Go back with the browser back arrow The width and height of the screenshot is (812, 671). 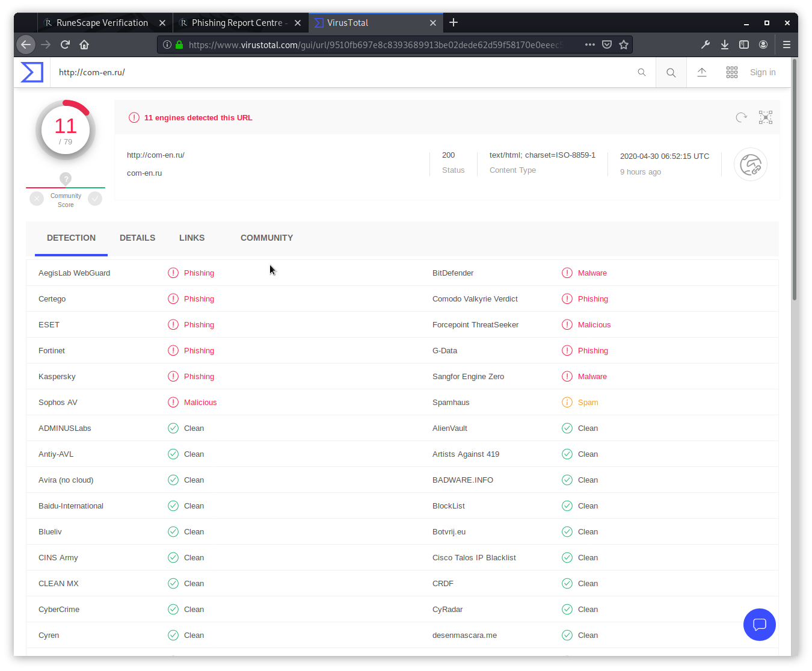(26, 45)
